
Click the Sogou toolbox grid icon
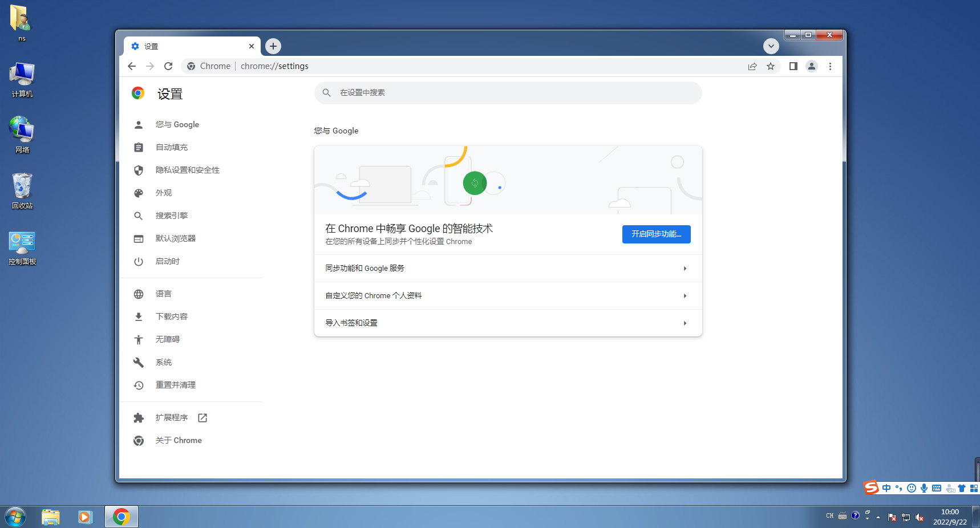(x=974, y=488)
